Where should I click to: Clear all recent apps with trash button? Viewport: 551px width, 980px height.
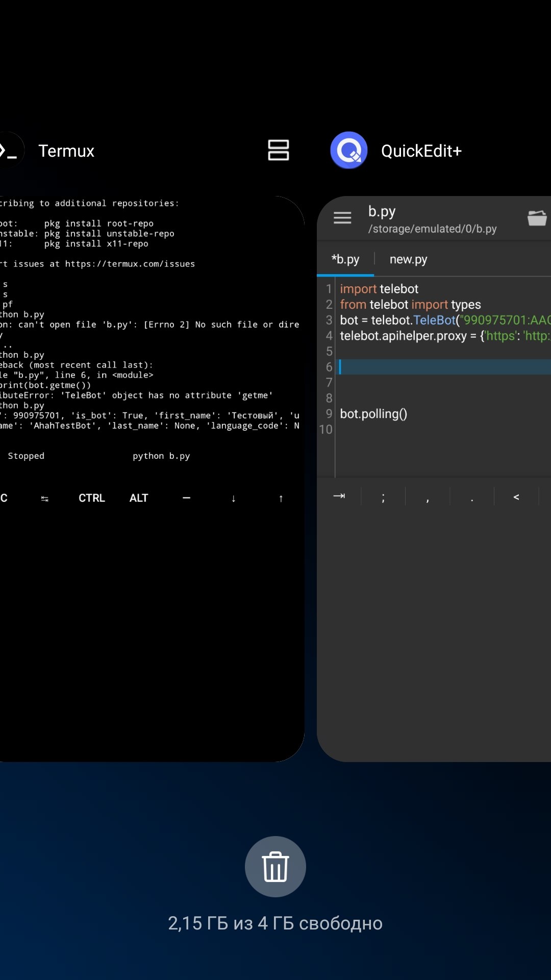click(x=275, y=867)
